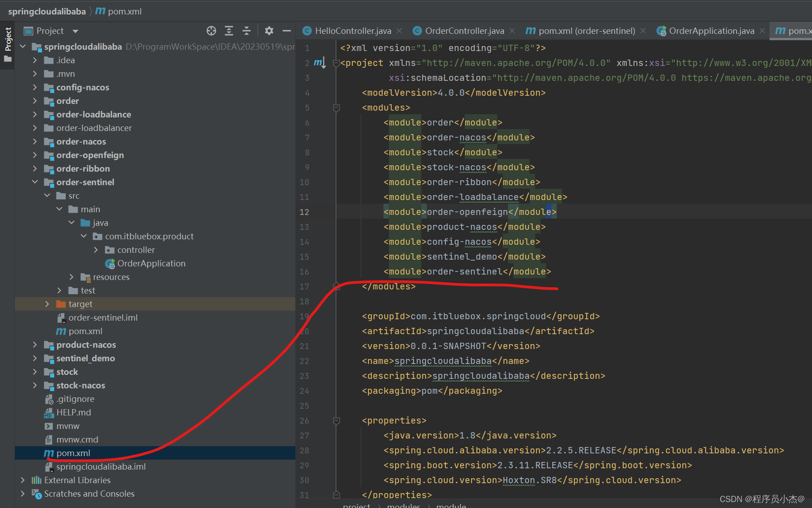Toggle fold marker at project tag line 2
812x508 pixels.
click(336, 63)
